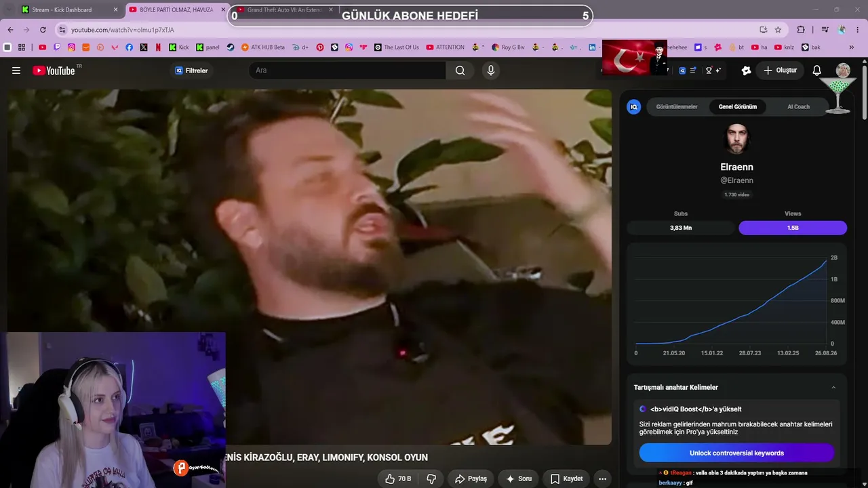Open the account avatar menu on YouTube
The width and height of the screenshot is (868, 488).
point(843,70)
